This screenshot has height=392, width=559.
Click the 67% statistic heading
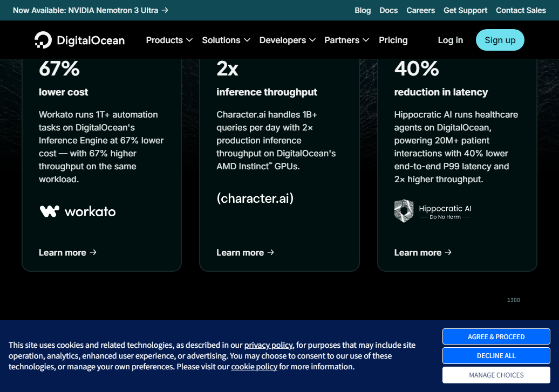pyautogui.click(x=59, y=68)
